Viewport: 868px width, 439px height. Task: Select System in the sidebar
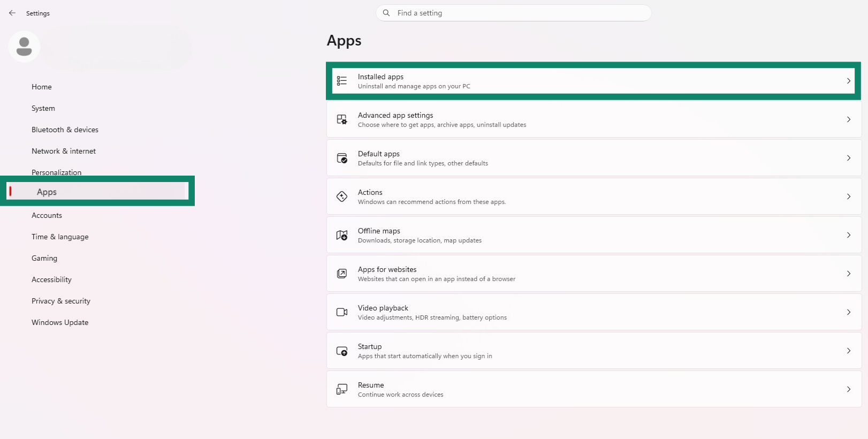43,108
